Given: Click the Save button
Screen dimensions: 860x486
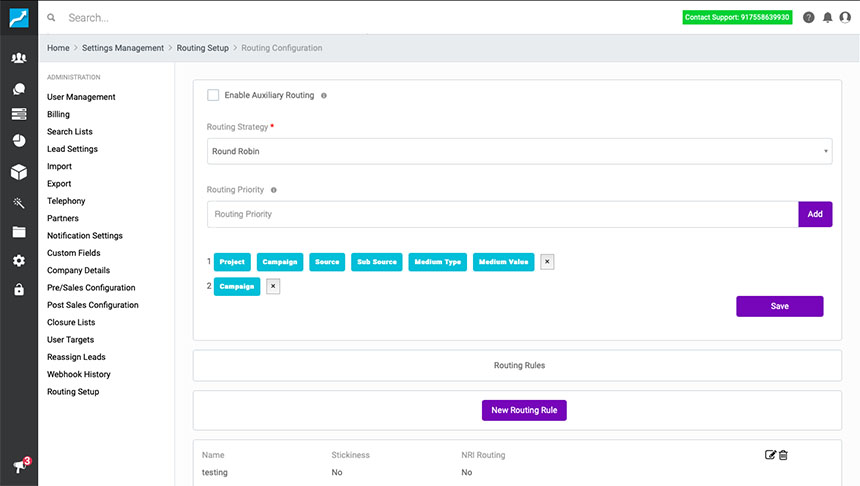Looking at the screenshot, I should coord(779,306).
